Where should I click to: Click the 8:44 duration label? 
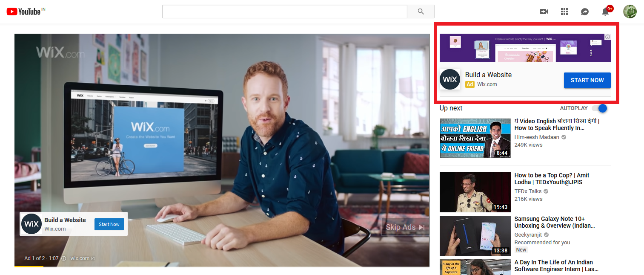[x=502, y=153]
